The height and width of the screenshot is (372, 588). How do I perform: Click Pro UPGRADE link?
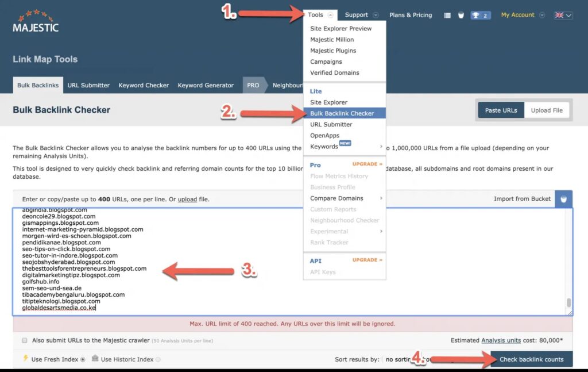367,164
